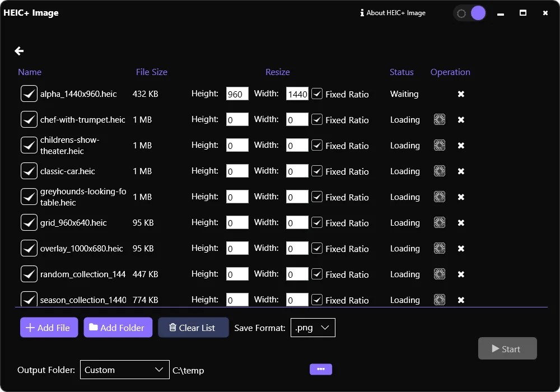560x392 pixels.
Task: Remove chef-with-trumpet.heic from the list
Action: click(x=461, y=120)
